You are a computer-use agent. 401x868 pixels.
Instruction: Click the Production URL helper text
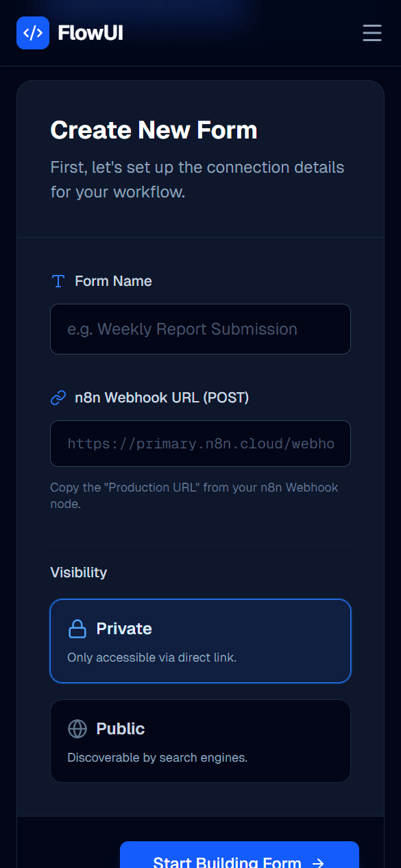pyautogui.click(x=194, y=496)
